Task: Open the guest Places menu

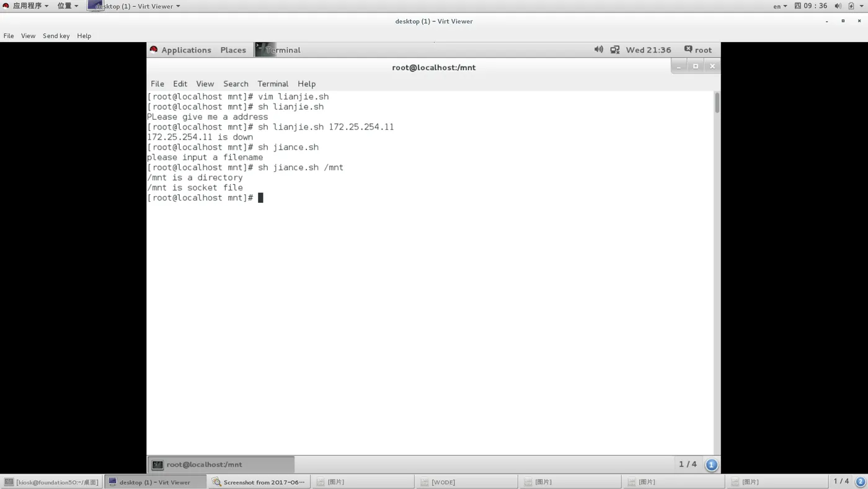Action: click(x=233, y=50)
